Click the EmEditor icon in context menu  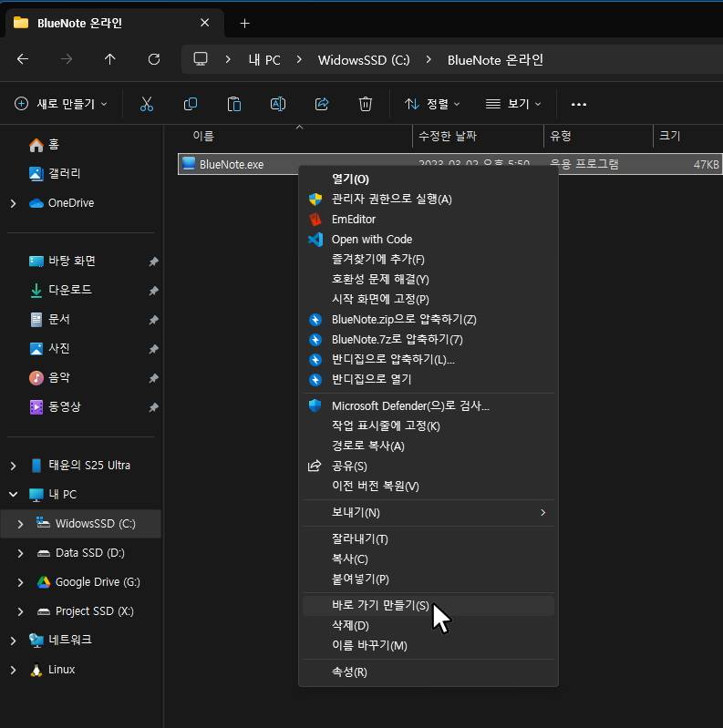(315, 220)
